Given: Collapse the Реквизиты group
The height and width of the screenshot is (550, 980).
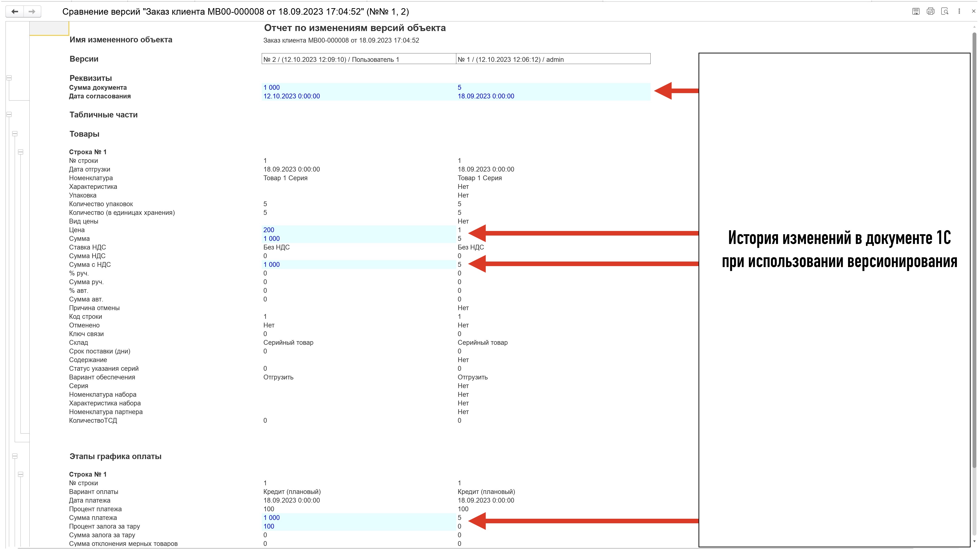Looking at the screenshot, I should (x=9, y=78).
